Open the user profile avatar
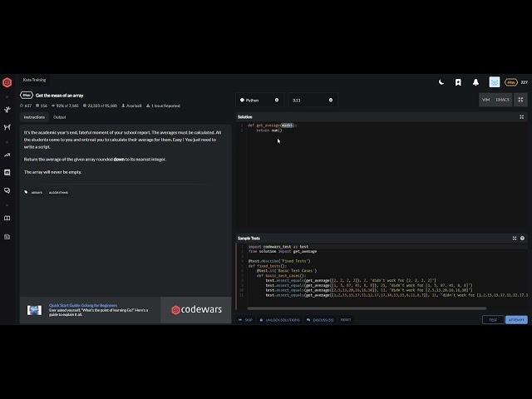Image resolution: width=532 pixels, height=399 pixels. tap(495, 82)
